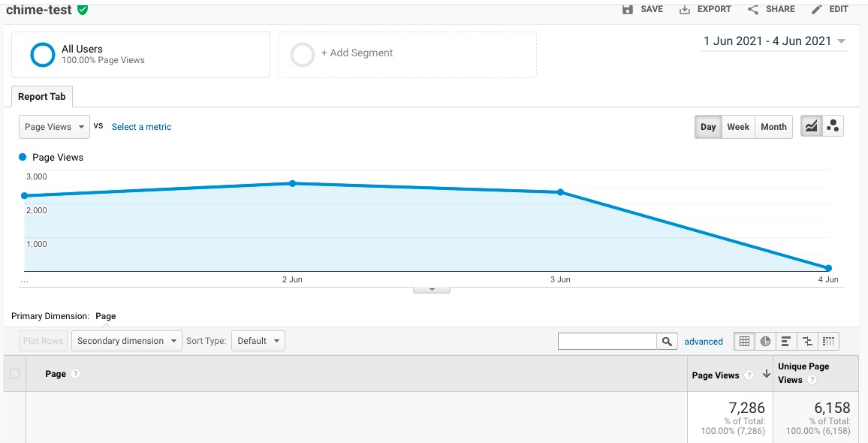Tick the select-all checkbox in table header
This screenshot has height=443, width=868.
pyautogui.click(x=15, y=373)
